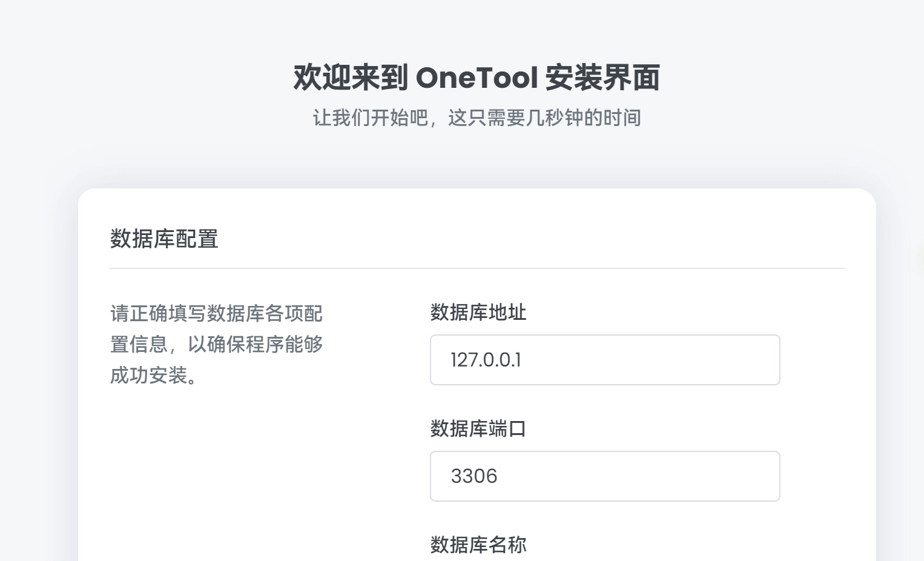The width and height of the screenshot is (924, 561).
Task: Focus the database address text box
Action: click(x=604, y=360)
